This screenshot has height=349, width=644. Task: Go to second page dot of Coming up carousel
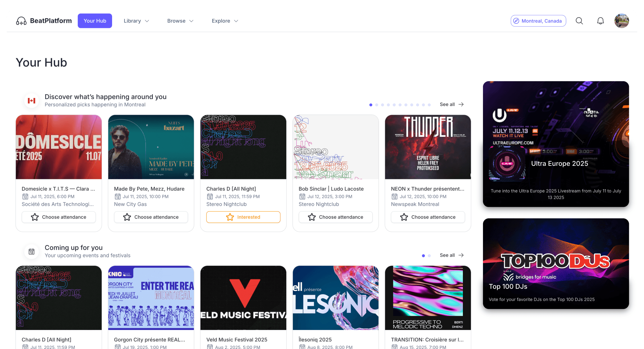pyautogui.click(x=429, y=255)
